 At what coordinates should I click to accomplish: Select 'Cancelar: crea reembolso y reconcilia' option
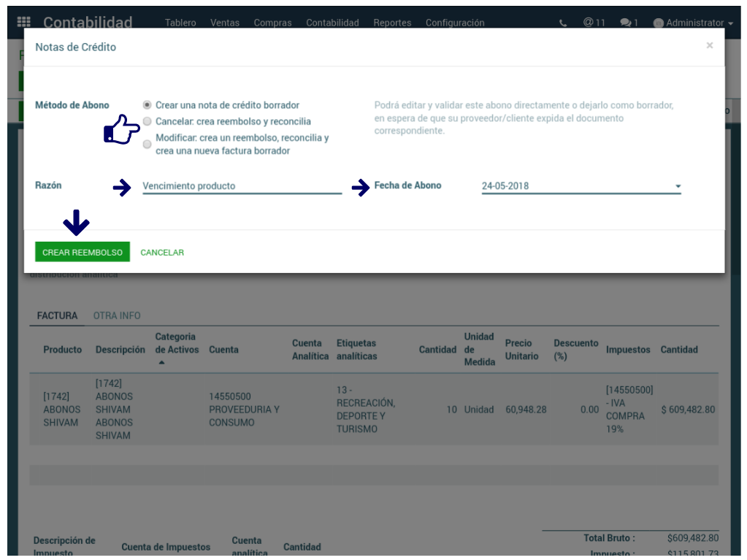[x=148, y=121]
